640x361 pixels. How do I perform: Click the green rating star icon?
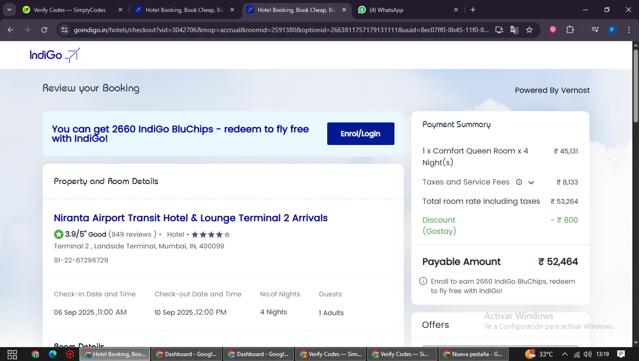point(58,234)
